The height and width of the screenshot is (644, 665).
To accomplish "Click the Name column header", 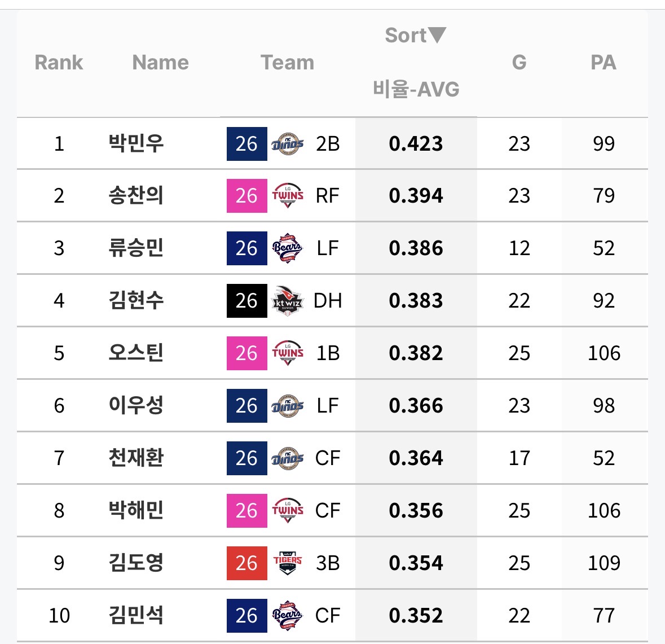I will click(x=160, y=63).
